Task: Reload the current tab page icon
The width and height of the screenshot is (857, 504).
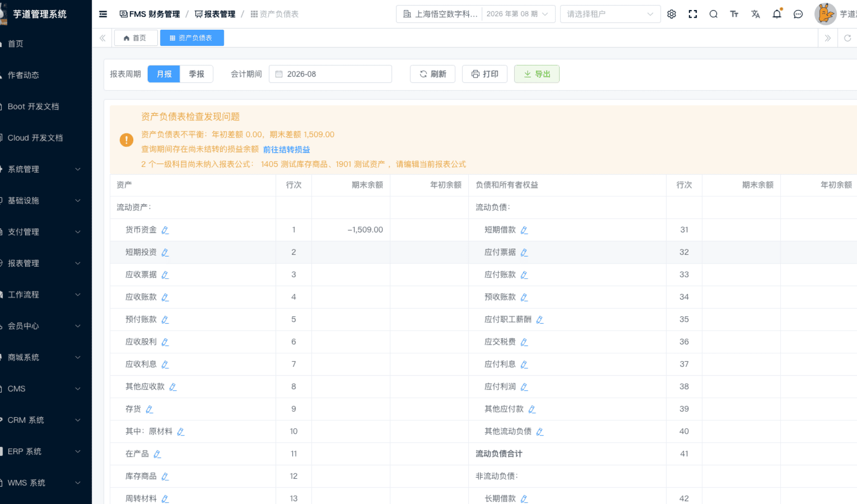Action: pos(847,38)
